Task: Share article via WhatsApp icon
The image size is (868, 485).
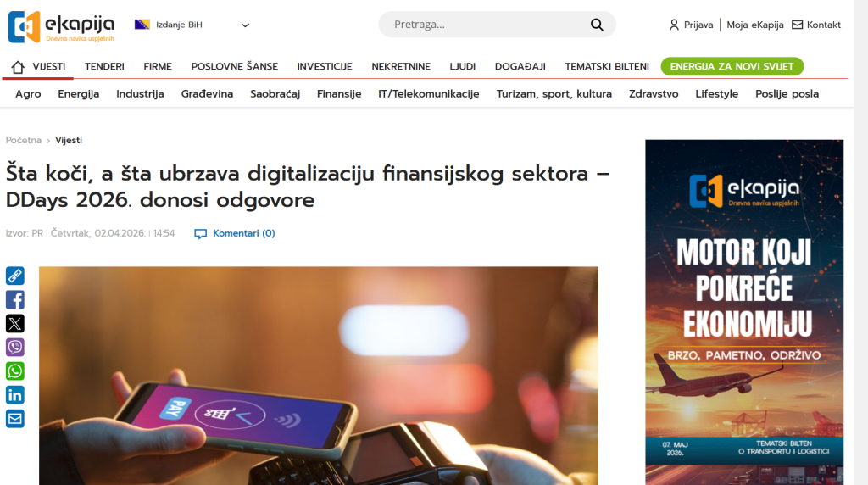Action: pos(15,371)
